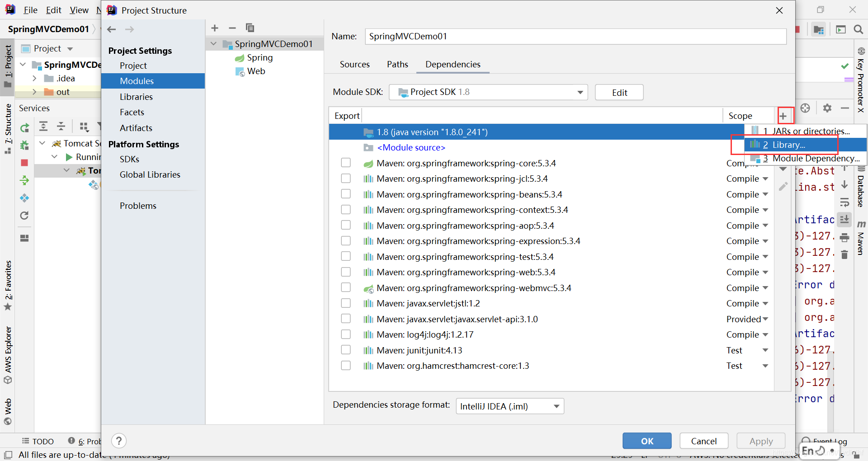Select Library... from add menu
The height and width of the screenshot is (461, 868).
tap(806, 145)
